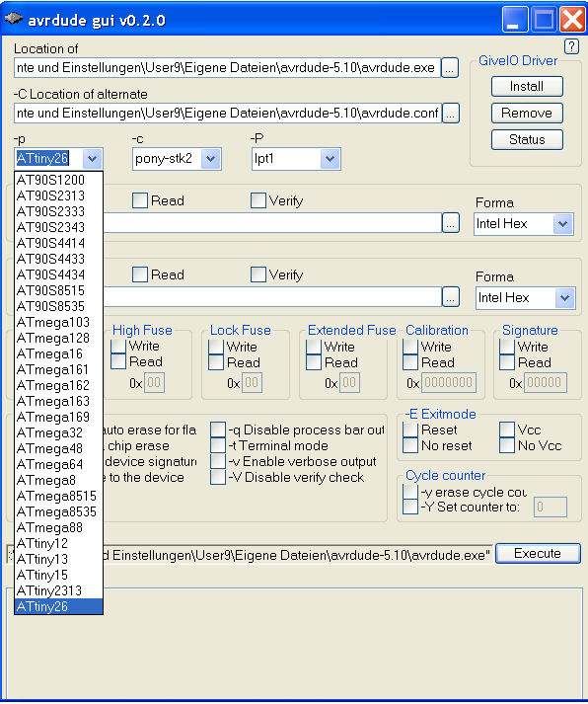Enable Verify checkbox in first memory section
588x704 pixels.
(258, 200)
